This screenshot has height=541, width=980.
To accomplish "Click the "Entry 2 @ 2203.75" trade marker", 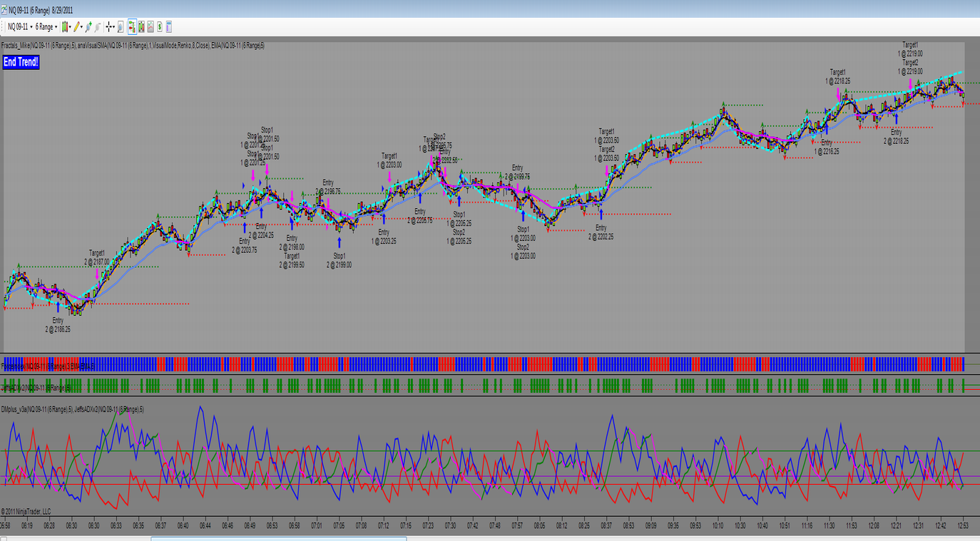I will click(x=245, y=245).
